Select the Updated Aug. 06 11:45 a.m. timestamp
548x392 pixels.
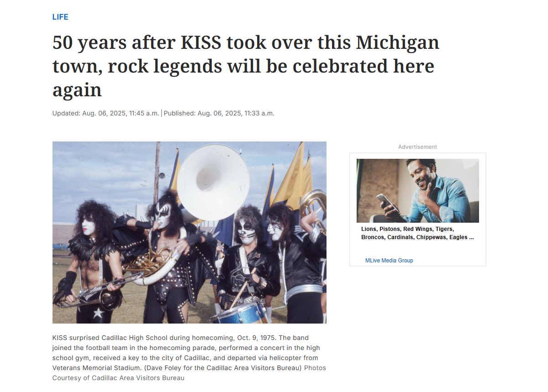106,113
